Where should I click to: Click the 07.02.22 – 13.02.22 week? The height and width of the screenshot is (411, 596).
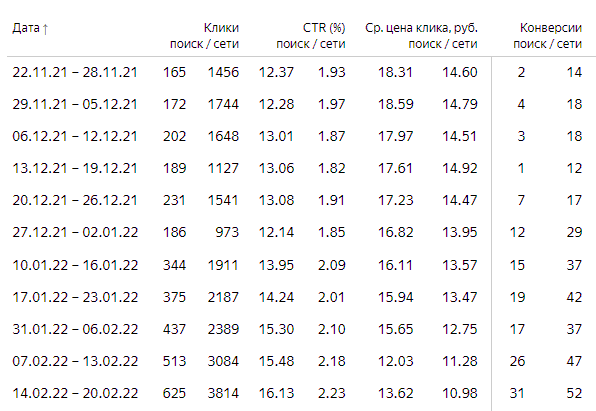point(75,361)
